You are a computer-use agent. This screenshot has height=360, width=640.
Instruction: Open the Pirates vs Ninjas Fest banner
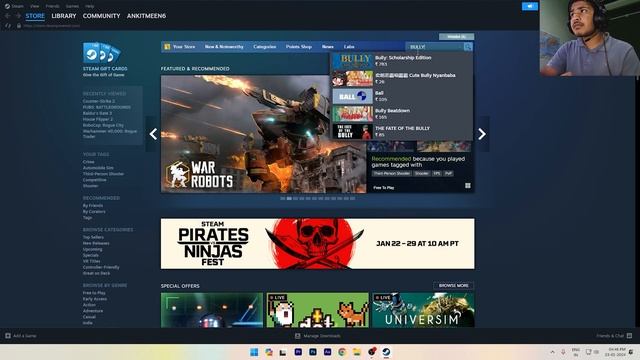[x=318, y=244]
